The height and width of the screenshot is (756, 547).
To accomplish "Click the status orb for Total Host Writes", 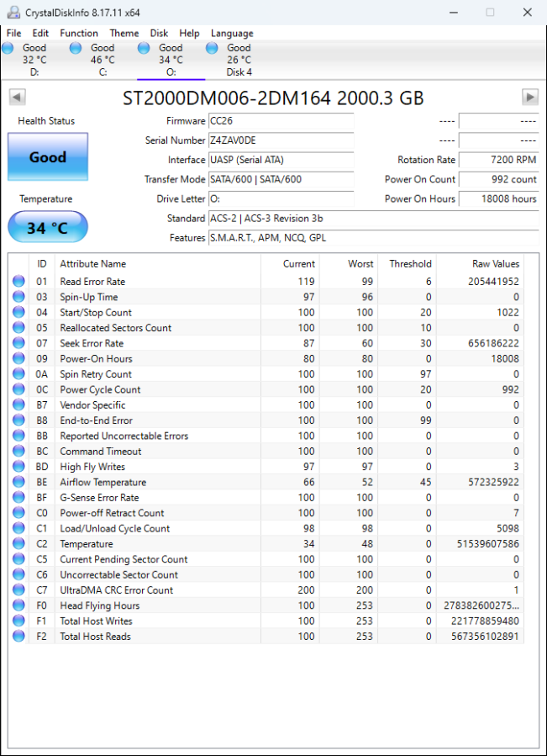I will point(18,621).
